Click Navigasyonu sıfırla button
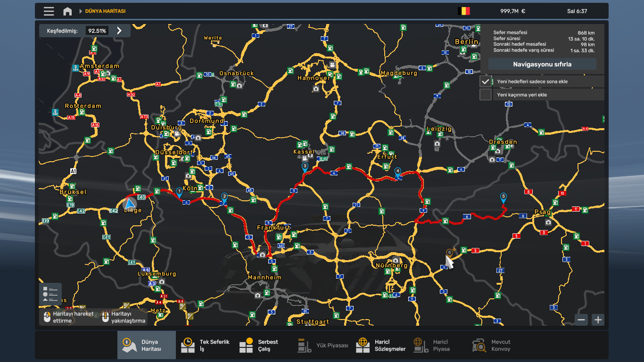The height and width of the screenshot is (362, 644). coord(542,64)
